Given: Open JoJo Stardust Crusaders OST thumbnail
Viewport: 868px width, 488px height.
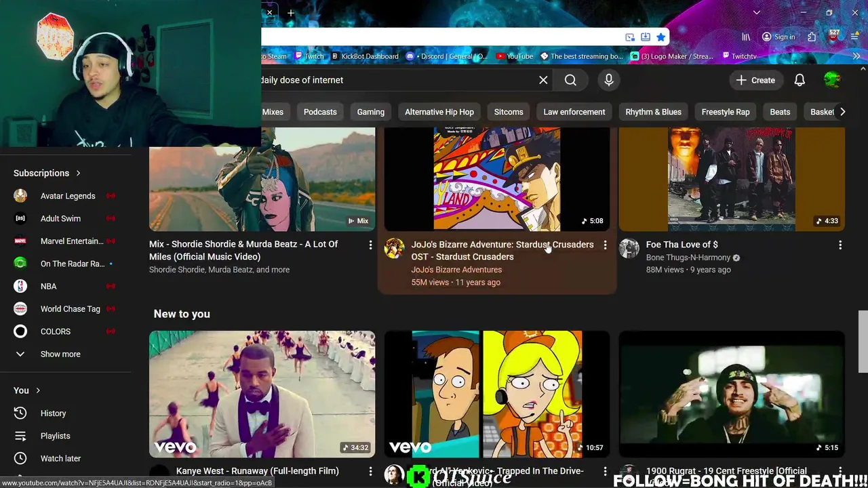Looking at the screenshot, I should [497, 179].
